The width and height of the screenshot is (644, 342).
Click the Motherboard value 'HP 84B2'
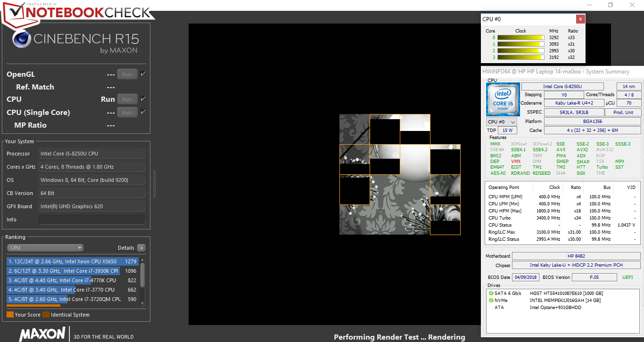[577, 256]
